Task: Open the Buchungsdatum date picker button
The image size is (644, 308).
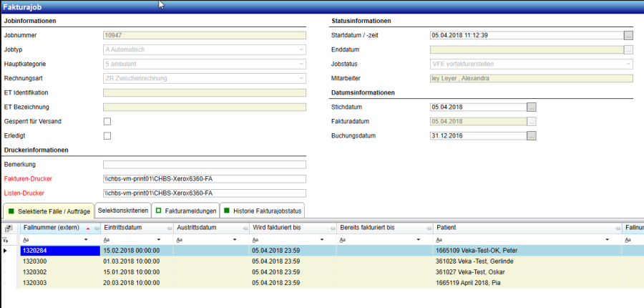Action: pos(531,135)
